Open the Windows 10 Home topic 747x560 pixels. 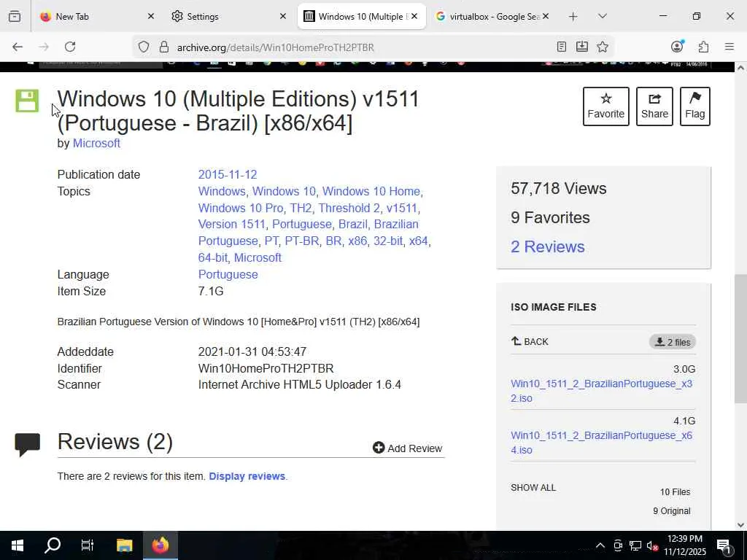(371, 192)
